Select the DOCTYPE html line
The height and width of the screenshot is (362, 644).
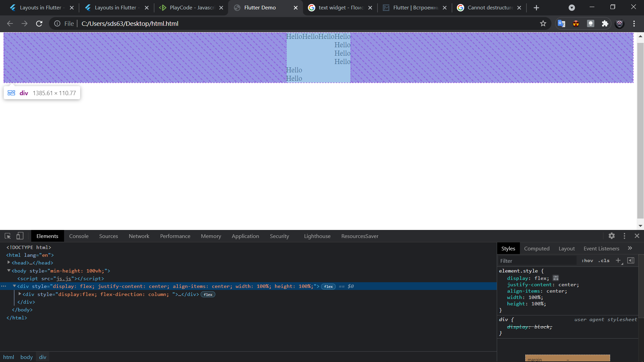(x=29, y=247)
